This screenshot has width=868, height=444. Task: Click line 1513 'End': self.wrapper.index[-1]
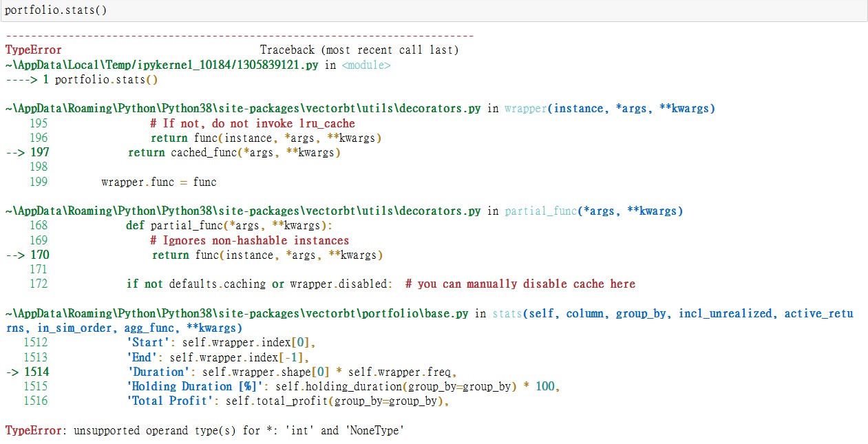[x=218, y=357]
